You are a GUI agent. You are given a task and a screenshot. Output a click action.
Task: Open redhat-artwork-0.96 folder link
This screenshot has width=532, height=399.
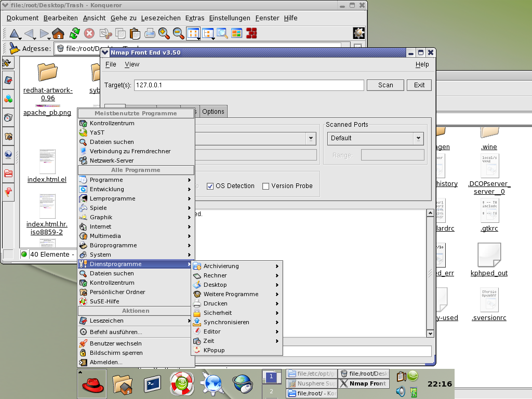[x=48, y=94]
